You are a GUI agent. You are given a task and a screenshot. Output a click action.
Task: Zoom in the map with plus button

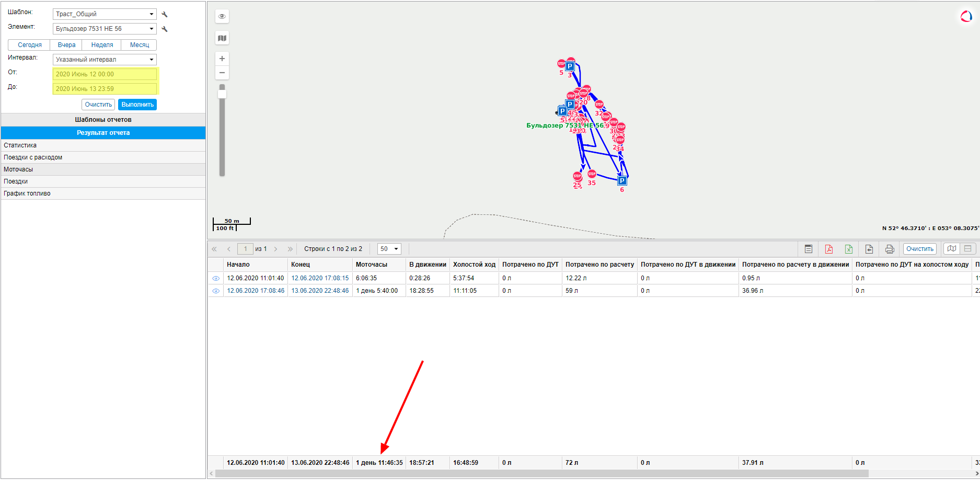222,59
